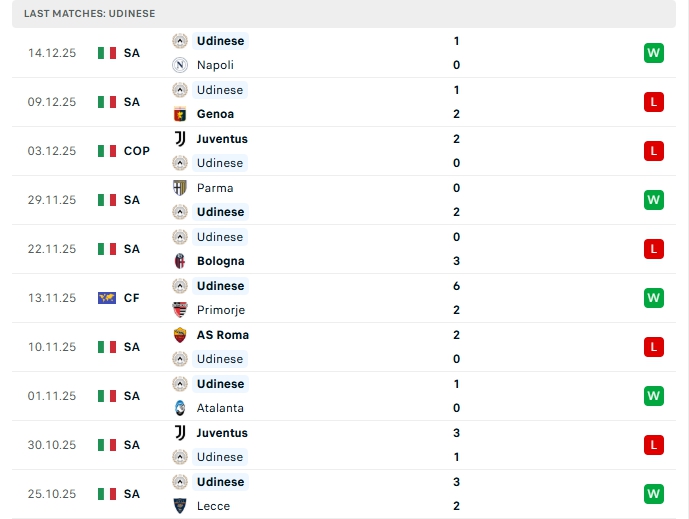Open the 6–2 Udinese vs Primorje score
The image size is (689, 519).
click(456, 298)
